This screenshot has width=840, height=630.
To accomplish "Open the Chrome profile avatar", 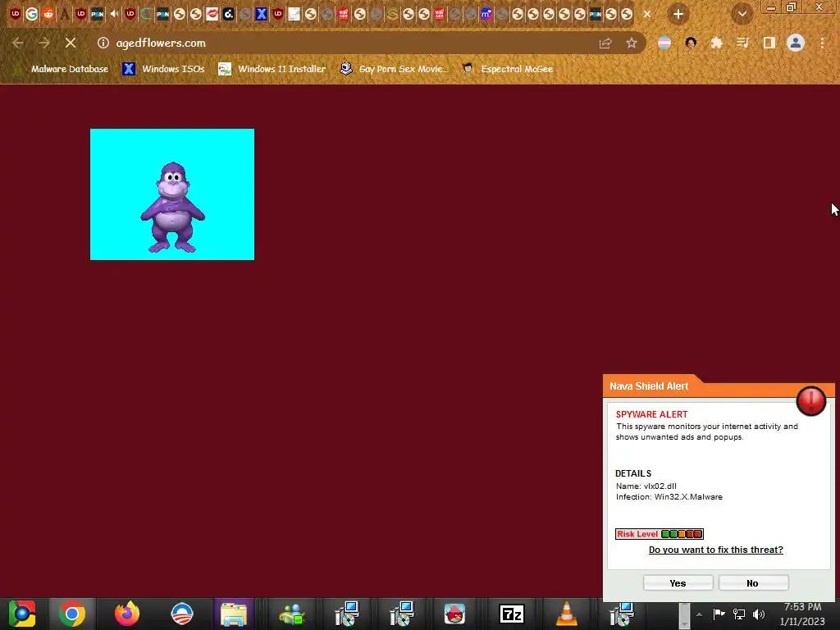I will (796, 43).
